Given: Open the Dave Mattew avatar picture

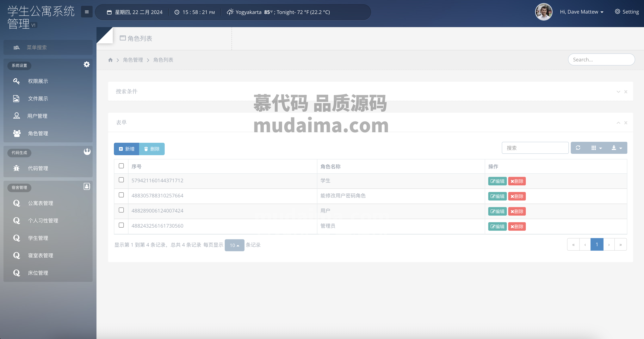Looking at the screenshot, I should (543, 12).
